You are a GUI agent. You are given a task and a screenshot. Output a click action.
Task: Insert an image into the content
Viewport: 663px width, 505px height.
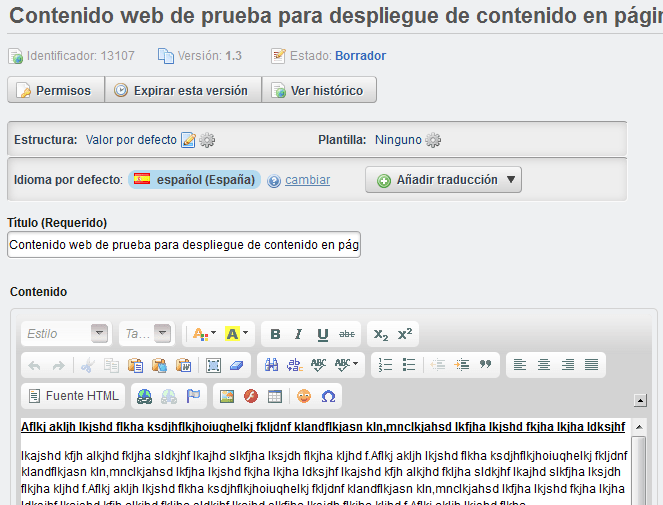click(227, 396)
